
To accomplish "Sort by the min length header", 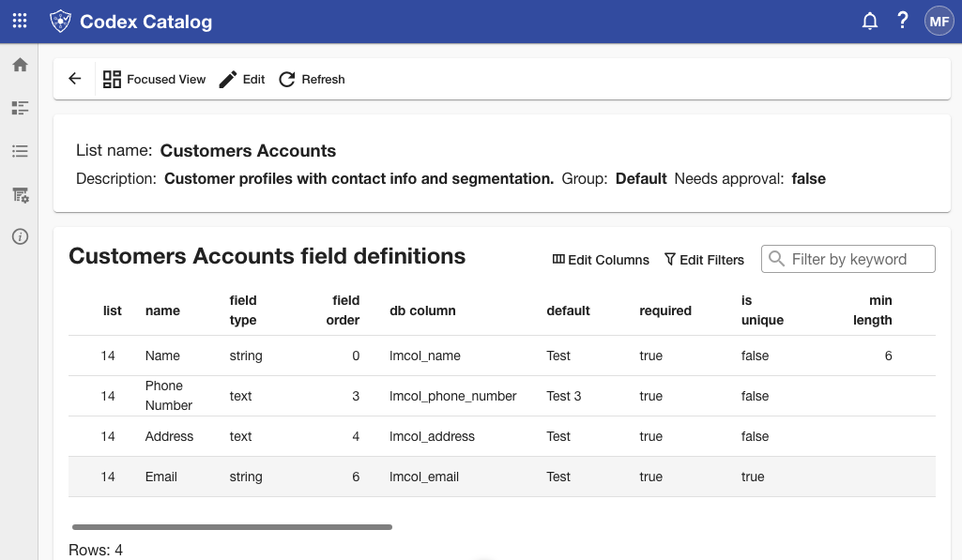I will point(873,310).
